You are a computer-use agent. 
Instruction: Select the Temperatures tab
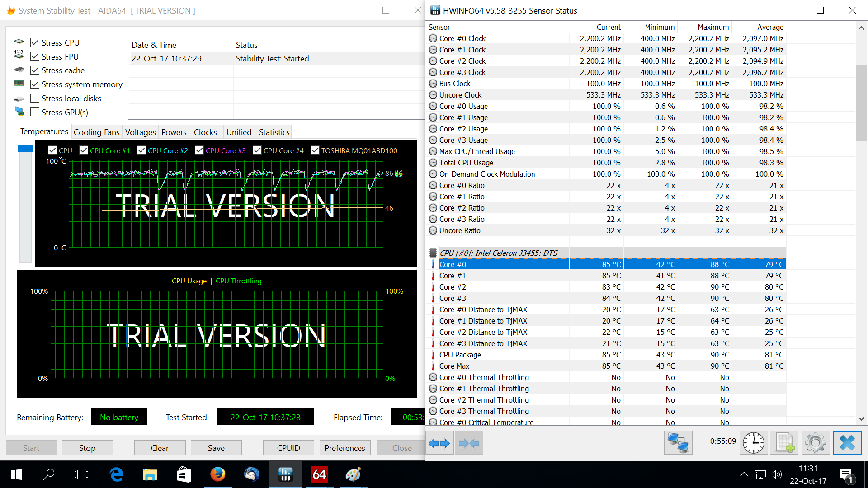tap(44, 131)
